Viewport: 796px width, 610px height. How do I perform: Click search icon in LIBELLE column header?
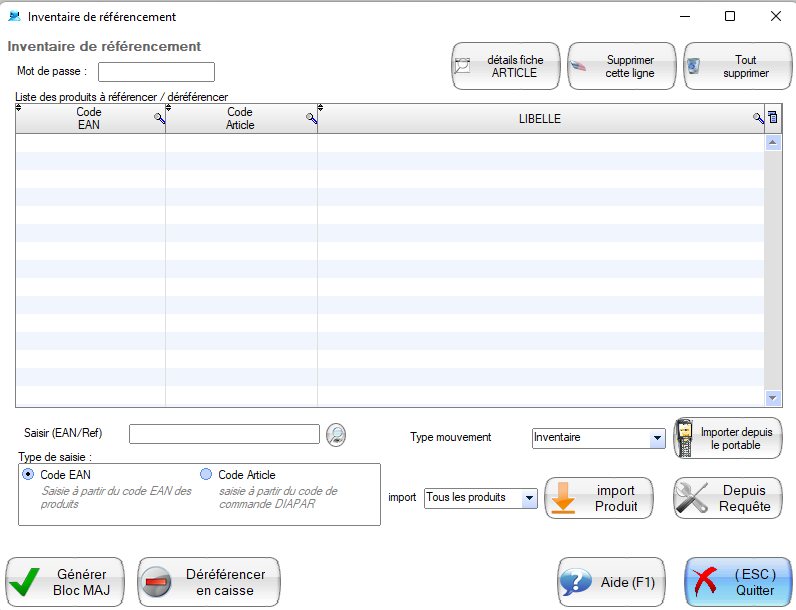pos(758,119)
